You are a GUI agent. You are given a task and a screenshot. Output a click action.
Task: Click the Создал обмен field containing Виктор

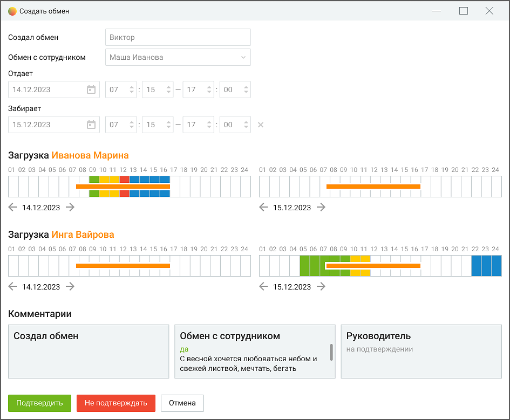click(x=178, y=37)
